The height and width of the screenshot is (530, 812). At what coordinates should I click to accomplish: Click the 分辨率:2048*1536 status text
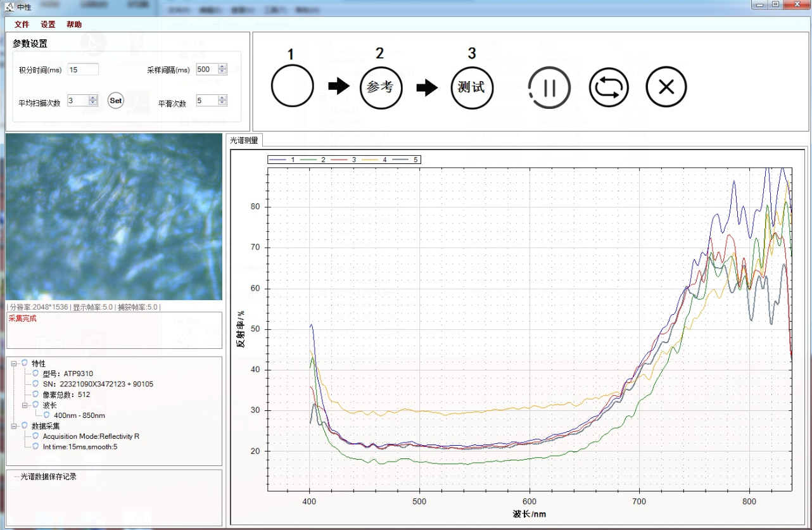39,307
